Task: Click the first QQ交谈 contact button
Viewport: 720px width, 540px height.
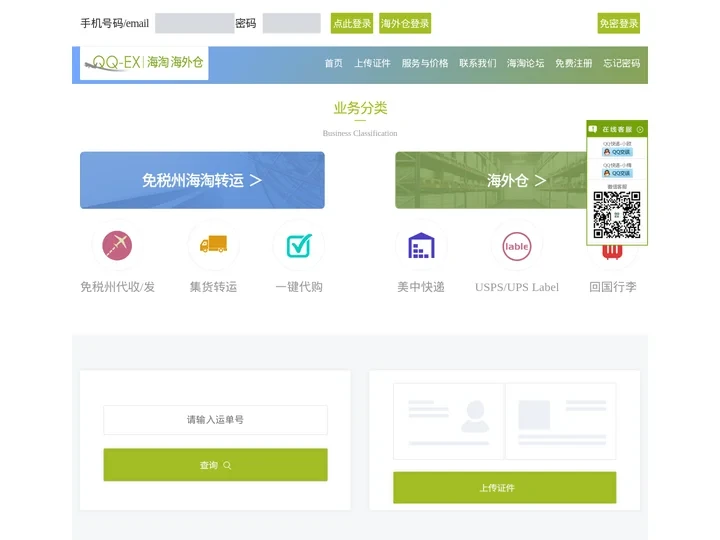Action: (617, 152)
